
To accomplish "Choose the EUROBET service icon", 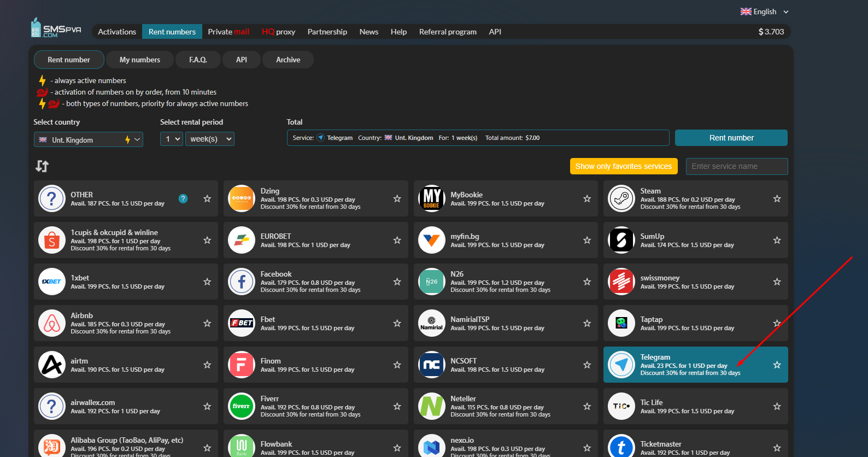I will [x=242, y=240].
